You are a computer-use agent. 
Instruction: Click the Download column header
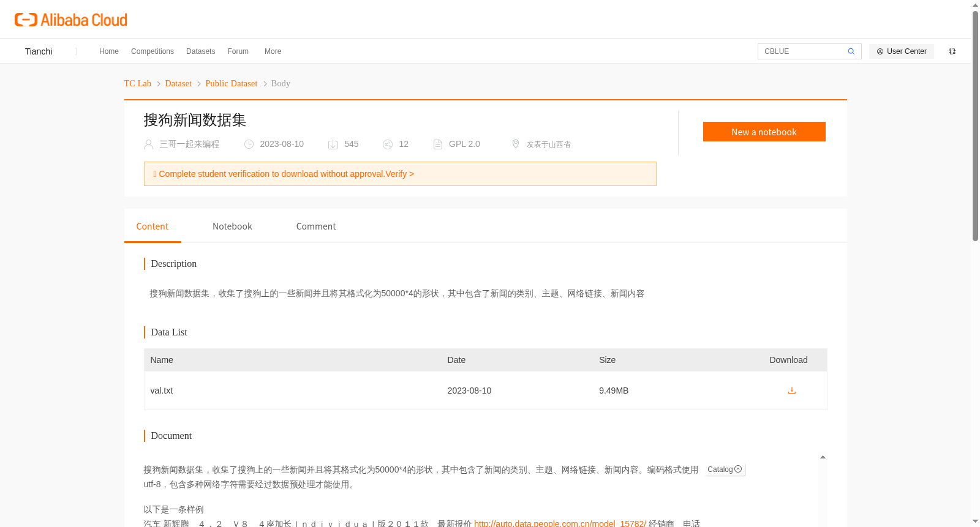coord(788,360)
